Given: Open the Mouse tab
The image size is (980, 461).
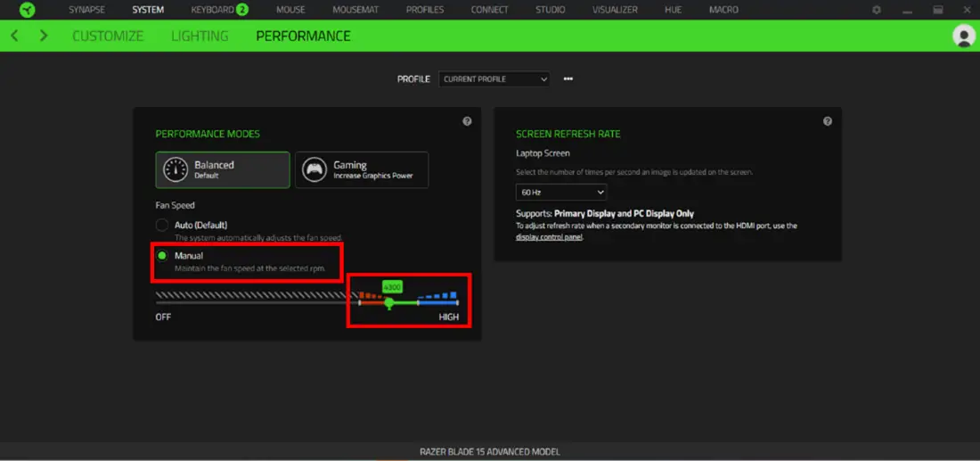Looking at the screenshot, I should pyautogui.click(x=290, y=10).
